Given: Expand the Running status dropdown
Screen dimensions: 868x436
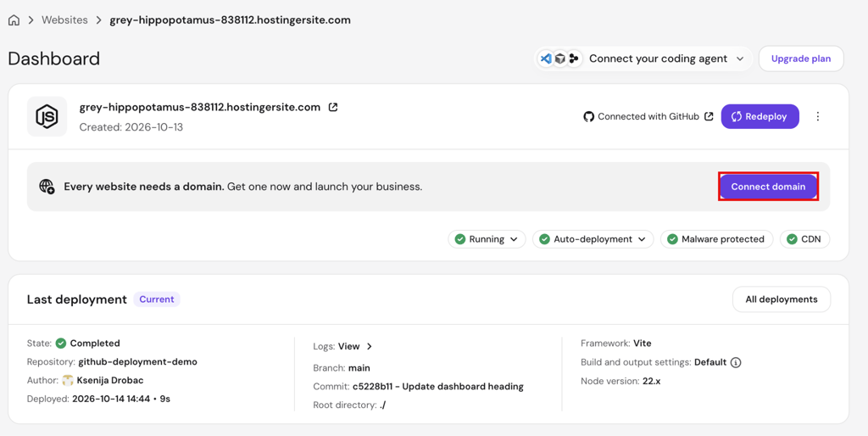Looking at the screenshot, I should (x=487, y=239).
